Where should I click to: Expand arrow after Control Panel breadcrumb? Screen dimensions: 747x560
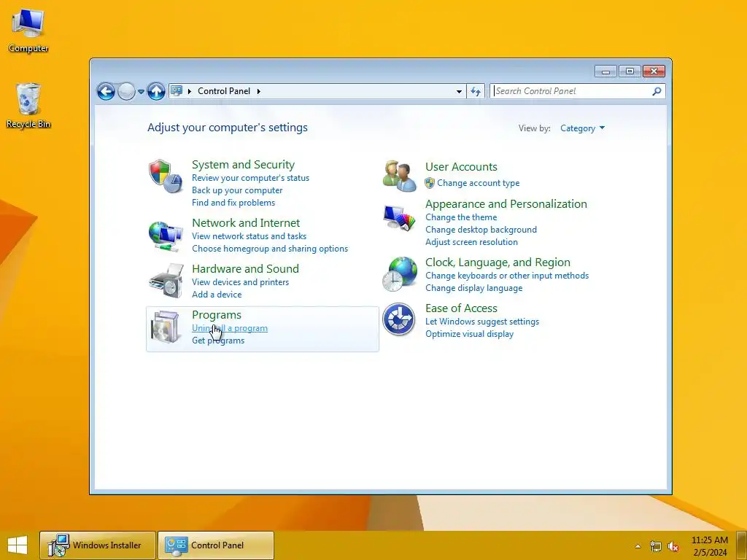pyautogui.click(x=259, y=91)
